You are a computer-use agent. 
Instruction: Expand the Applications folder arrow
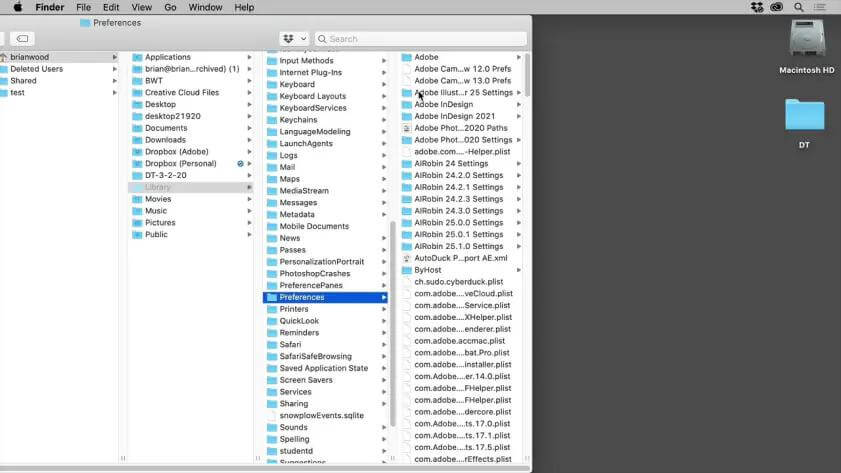coord(250,57)
